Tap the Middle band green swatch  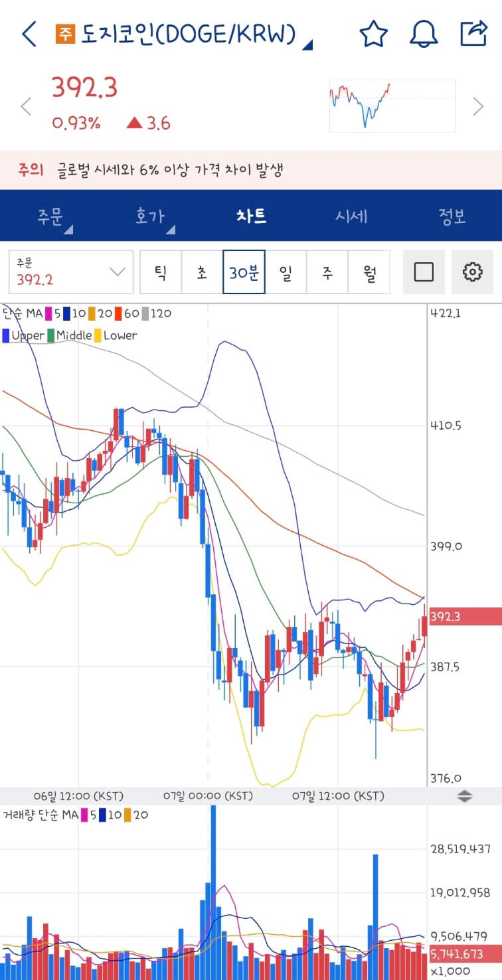[x=51, y=335]
